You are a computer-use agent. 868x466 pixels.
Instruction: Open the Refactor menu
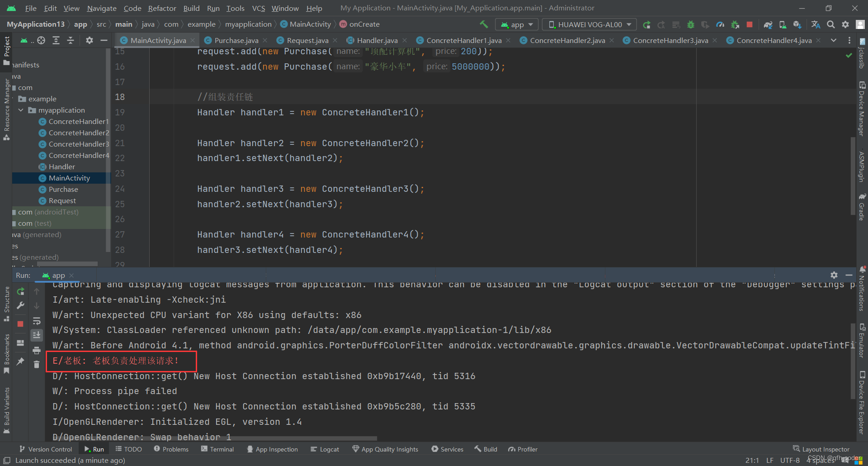pos(162,8)
